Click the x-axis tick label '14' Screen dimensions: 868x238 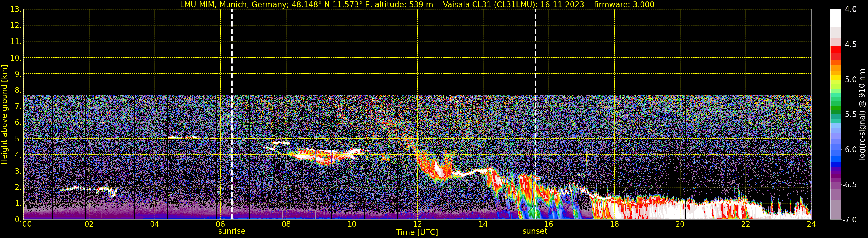tap(483, 224)
